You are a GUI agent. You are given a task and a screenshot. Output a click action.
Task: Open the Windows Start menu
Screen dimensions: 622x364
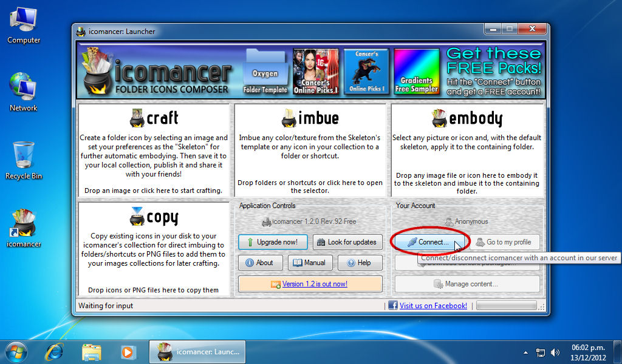(16, 352)
